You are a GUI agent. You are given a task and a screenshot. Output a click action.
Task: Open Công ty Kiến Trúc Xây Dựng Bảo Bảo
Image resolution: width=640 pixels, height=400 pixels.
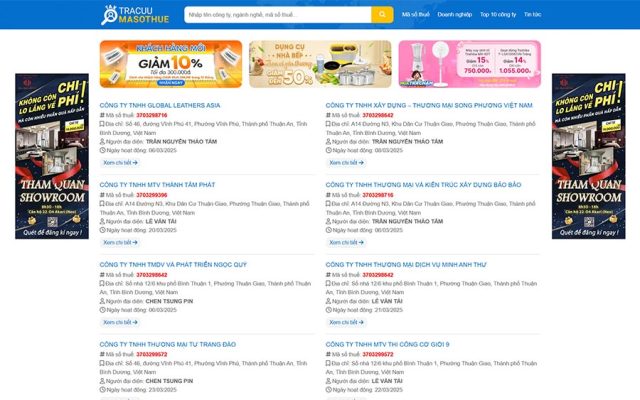(423, 185)
